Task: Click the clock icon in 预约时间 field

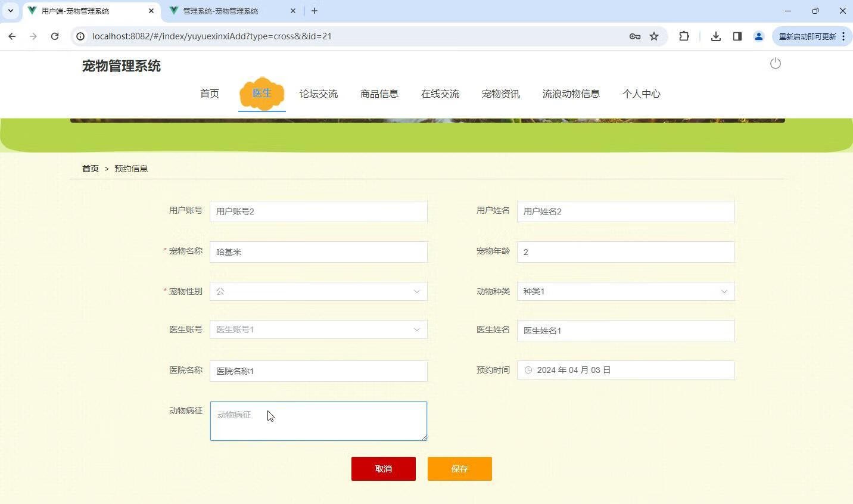Action: click(528, 370)
